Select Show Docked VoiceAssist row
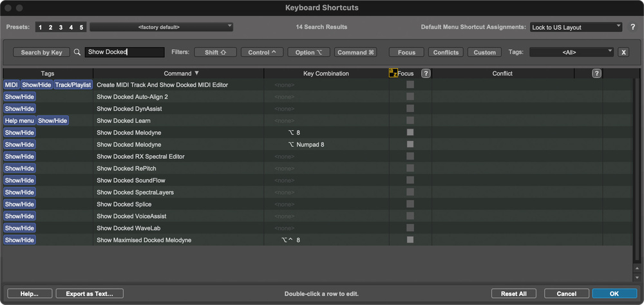The height and width of the screenshot is (305, 644). (317, 216)
